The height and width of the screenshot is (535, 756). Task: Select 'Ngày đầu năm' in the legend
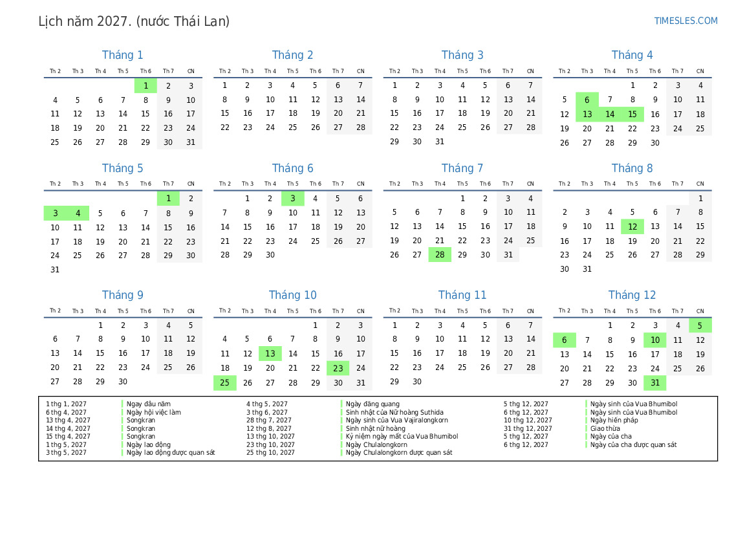pos(149,404)
